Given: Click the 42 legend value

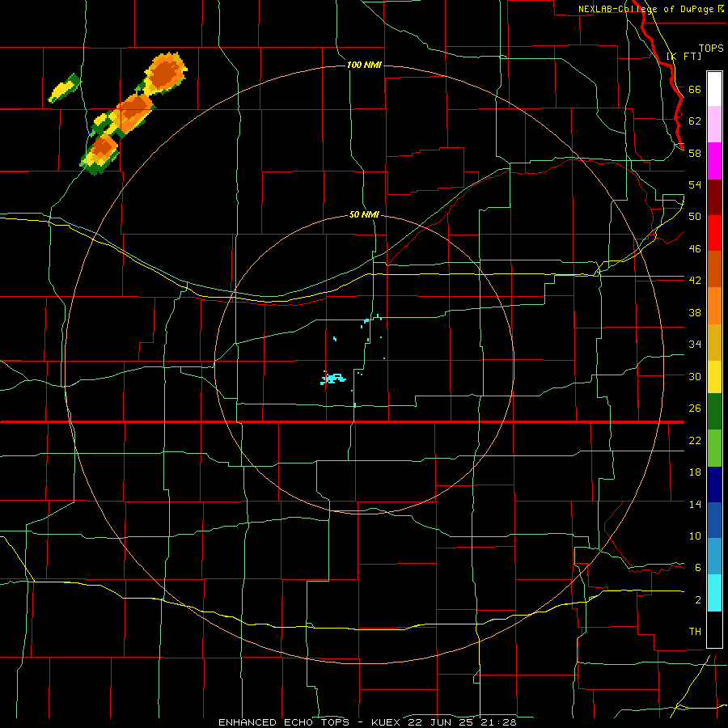Looking at the screenshot, I should 695,281.
